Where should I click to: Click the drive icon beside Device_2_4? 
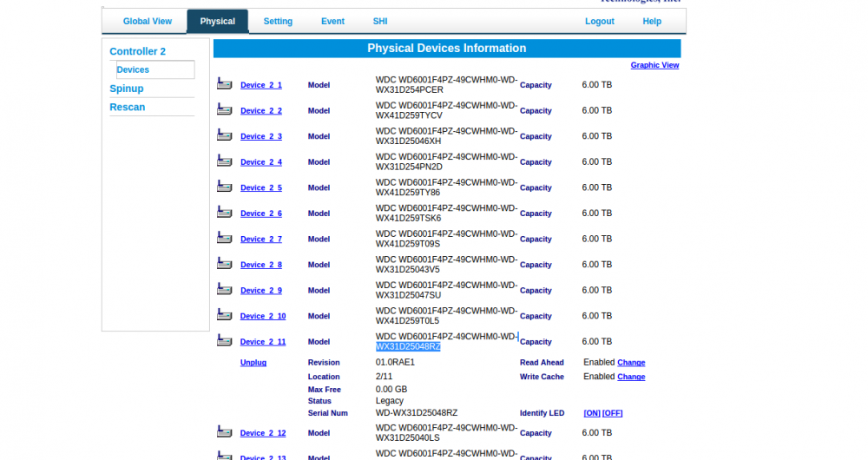pos(224,161)
